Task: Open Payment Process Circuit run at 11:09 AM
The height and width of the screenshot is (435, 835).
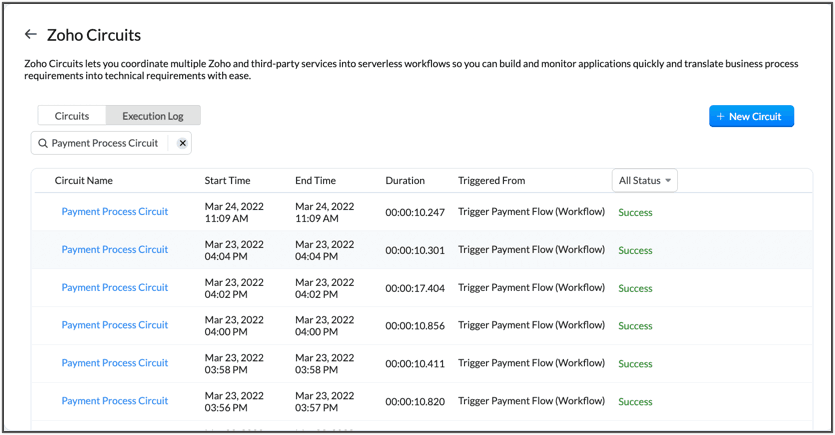Action: (x=114, y=212)
